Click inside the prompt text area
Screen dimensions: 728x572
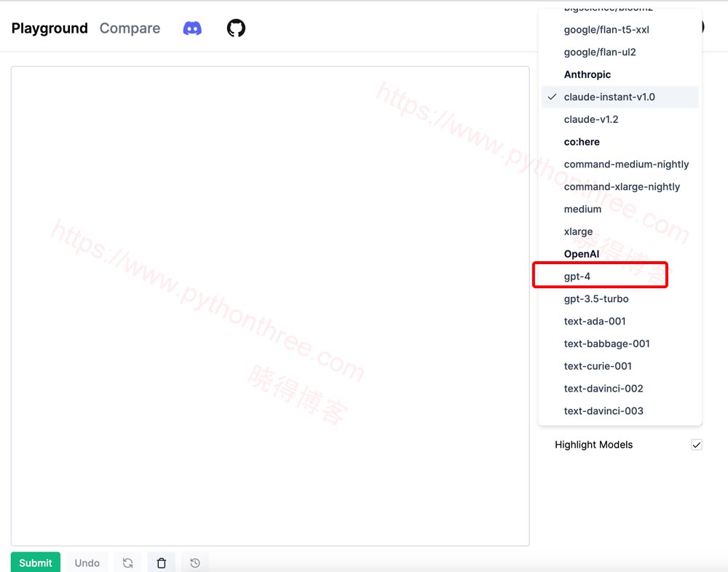pyautogui.click(x=270, y=306)
